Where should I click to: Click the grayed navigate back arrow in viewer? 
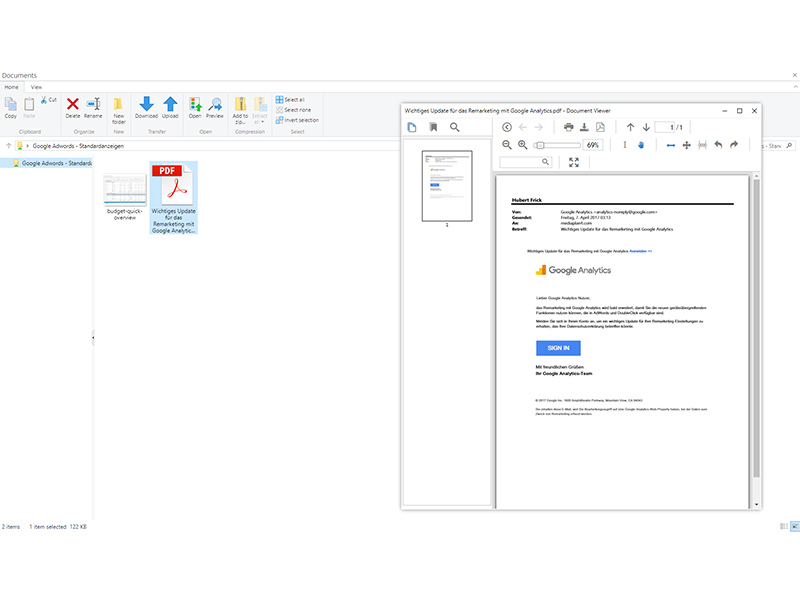pyautogui.click(x=523, y=128)
